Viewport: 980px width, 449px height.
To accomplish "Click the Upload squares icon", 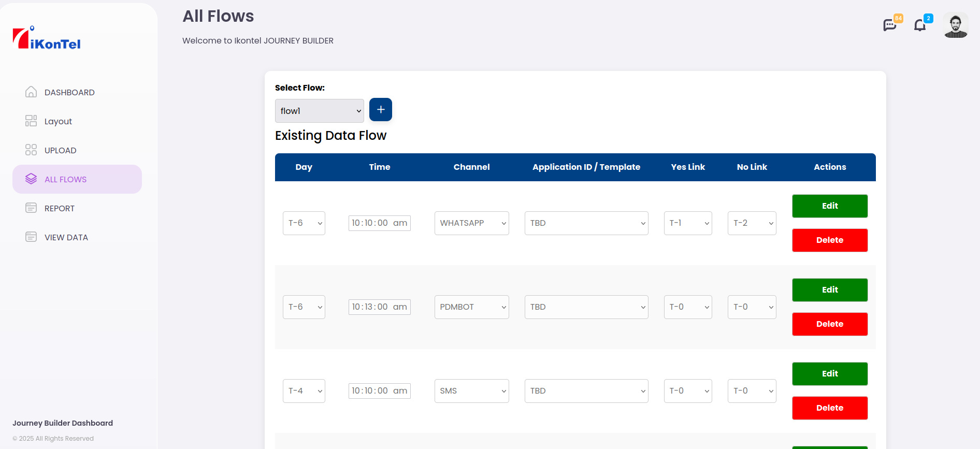I will (x=31, y=150).
